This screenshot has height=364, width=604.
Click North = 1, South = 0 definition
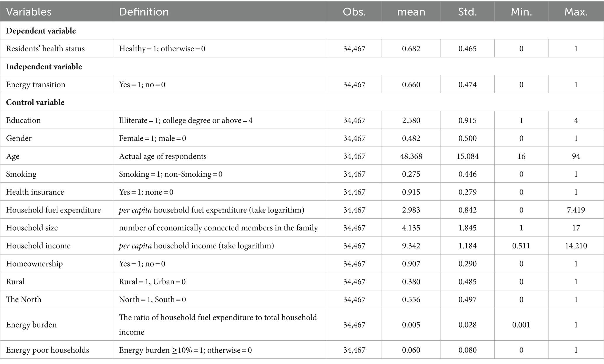coord(152,299)
